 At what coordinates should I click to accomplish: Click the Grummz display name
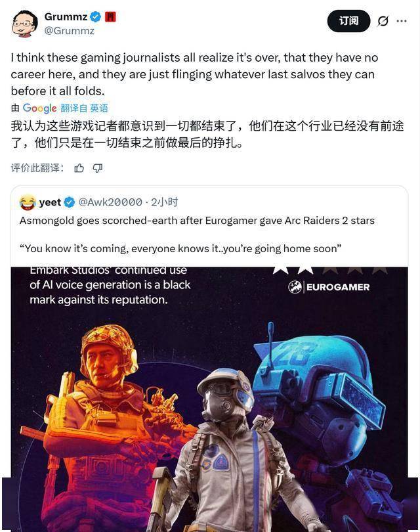(66, 16)
